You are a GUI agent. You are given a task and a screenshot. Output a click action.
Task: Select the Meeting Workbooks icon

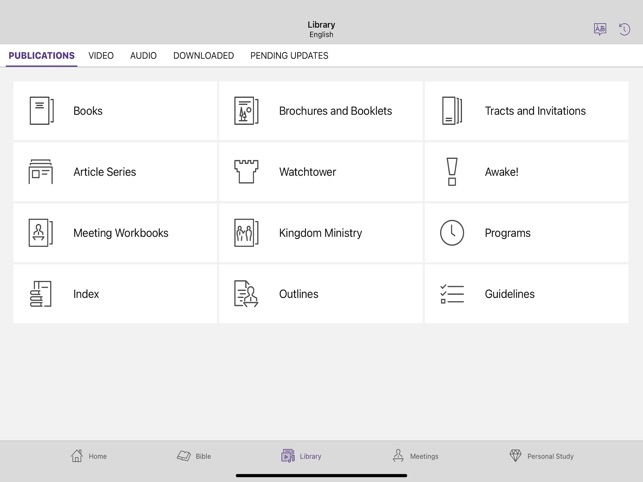pyautogui.click(x=41, y=233)
